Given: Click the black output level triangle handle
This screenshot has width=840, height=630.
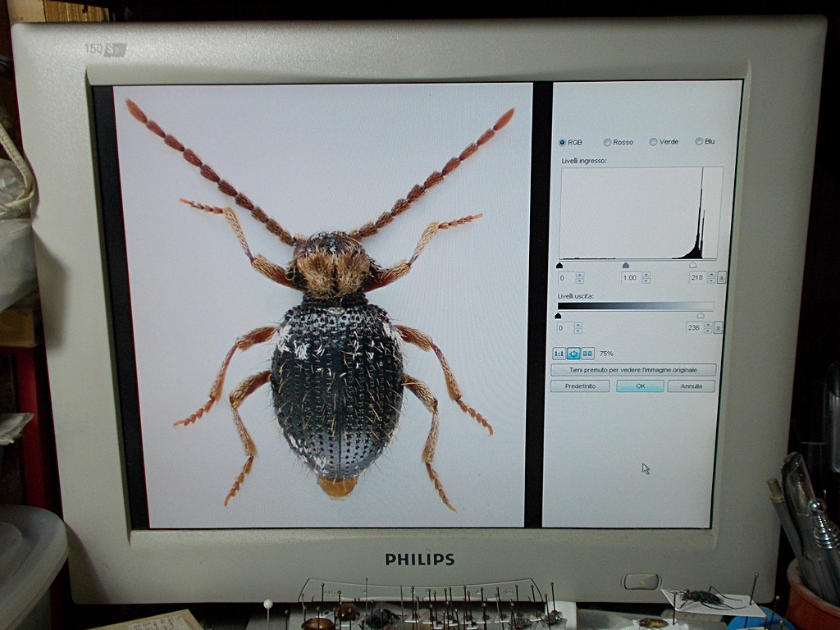Looking at the screenshot, I should click(x=558, y=315).
